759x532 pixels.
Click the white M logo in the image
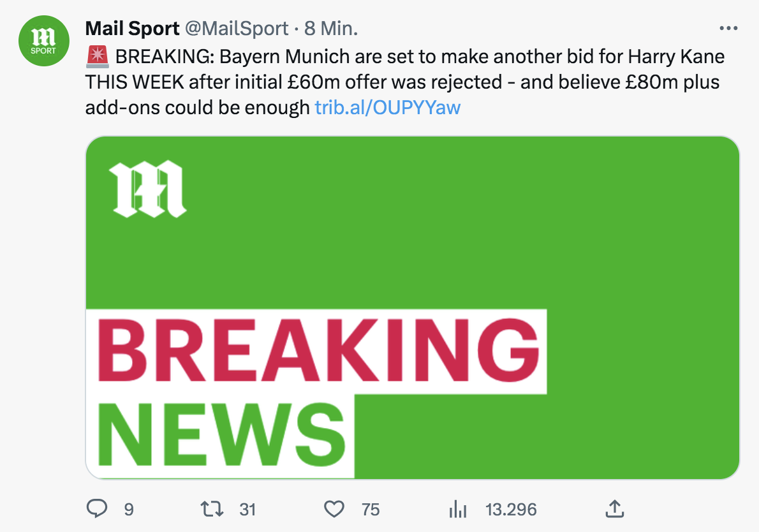[147, 189]
